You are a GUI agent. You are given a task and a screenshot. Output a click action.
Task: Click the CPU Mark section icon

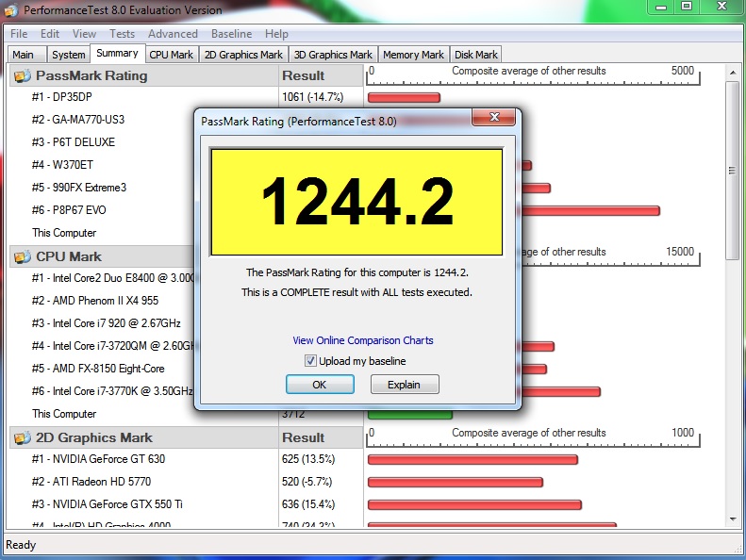point(23,257)
